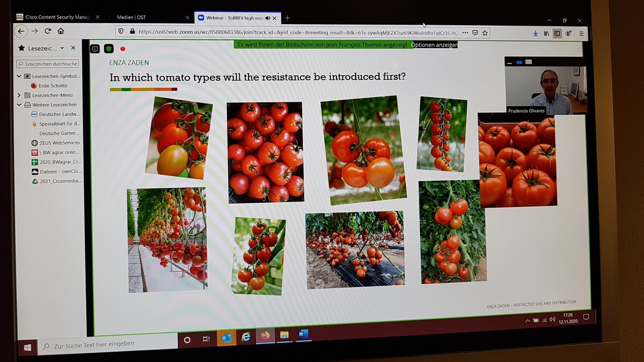Mute audio on the Webinar tab

[267, 18]
